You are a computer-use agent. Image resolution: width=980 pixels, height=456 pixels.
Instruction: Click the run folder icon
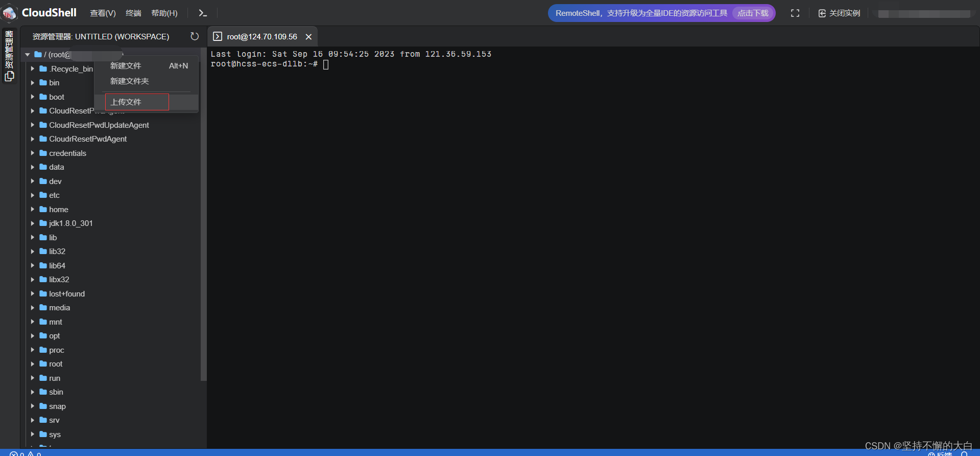pos(43,378)
